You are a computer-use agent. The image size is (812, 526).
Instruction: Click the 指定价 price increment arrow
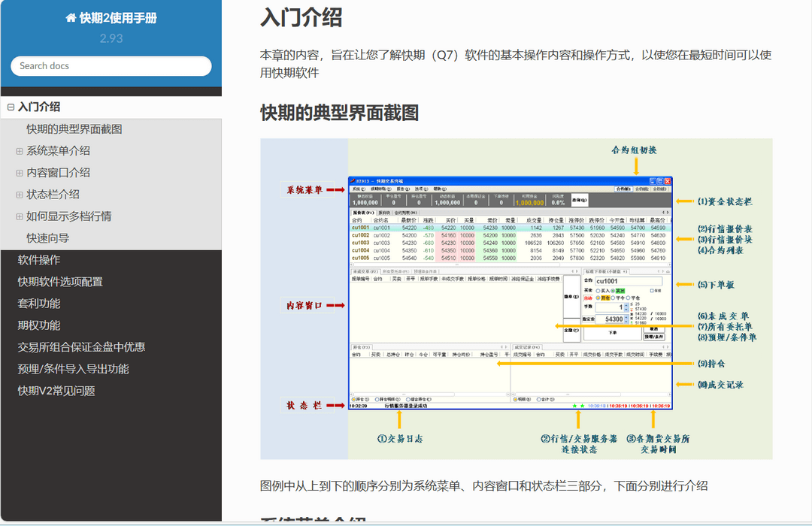point(626,318)
